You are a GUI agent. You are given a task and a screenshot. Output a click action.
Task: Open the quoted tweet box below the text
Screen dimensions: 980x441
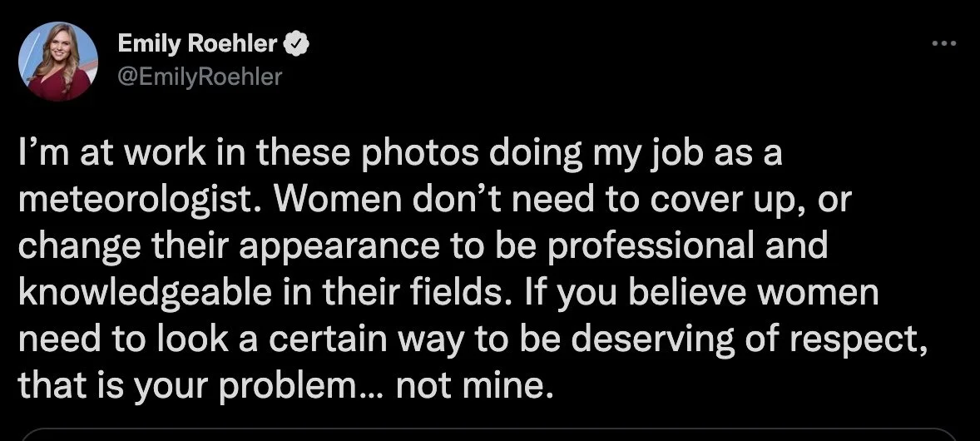[489, 434]
